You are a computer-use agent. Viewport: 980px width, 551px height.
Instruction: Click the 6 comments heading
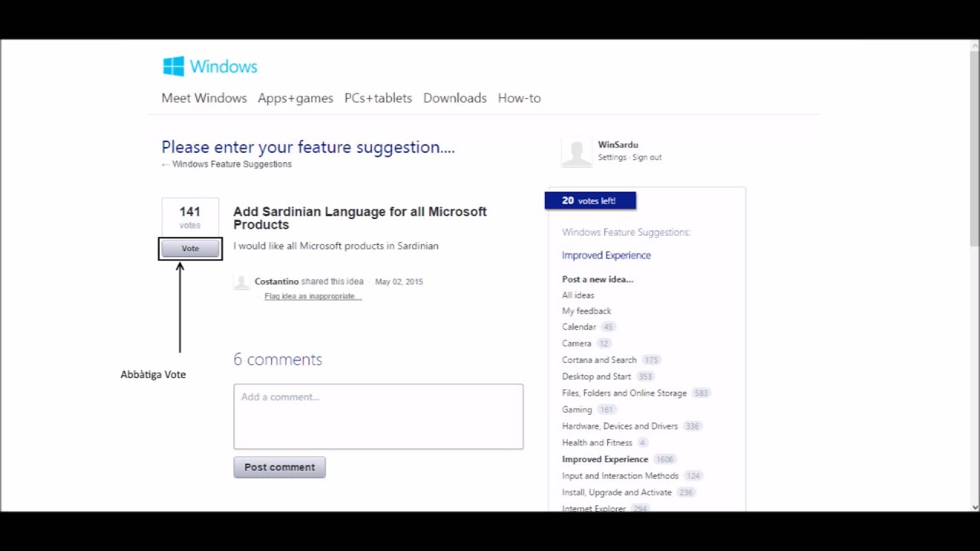[278, 360]
